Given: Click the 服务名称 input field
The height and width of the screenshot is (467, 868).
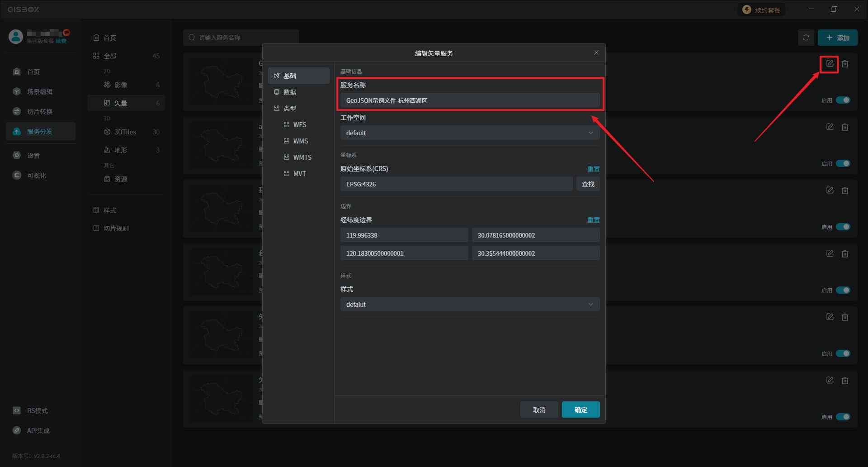Looking at the screenshot, I should coord(469,100).
